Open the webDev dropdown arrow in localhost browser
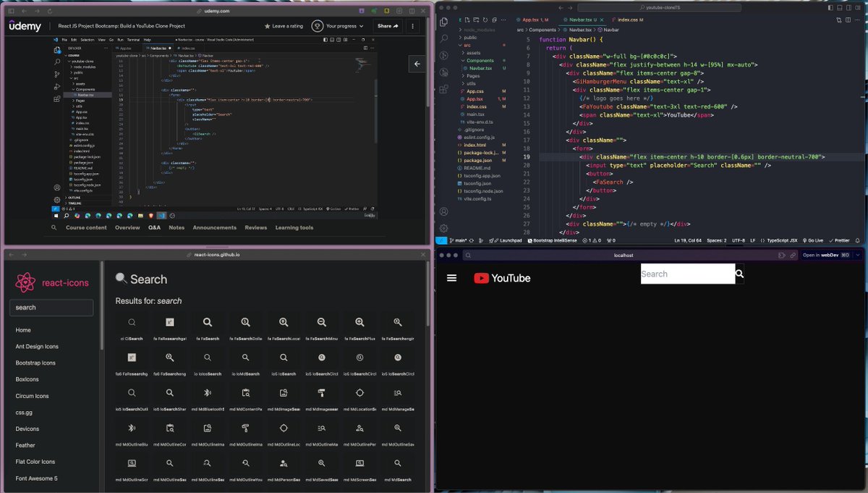 click(x=858, y=255)
